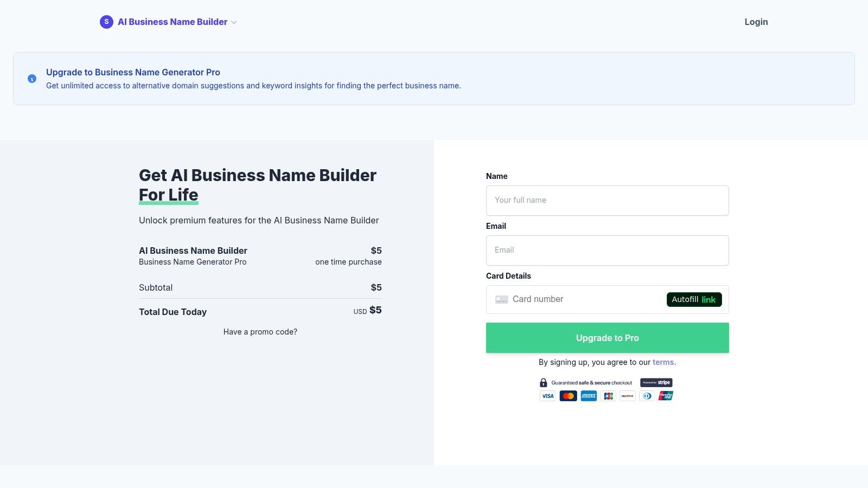Click the Name field label
Viewport: 868px width, 488px height.
497,176
